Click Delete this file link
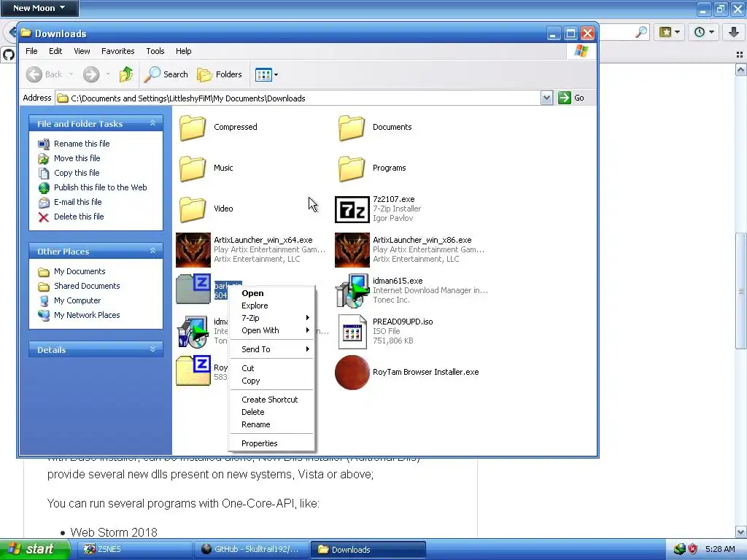747x560 pixels. click(x=79, y=217)
